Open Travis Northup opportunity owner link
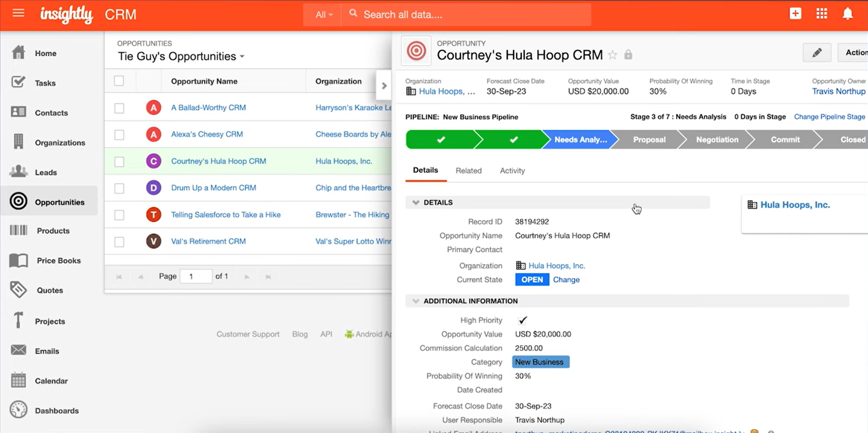Image resolution: width=868 pixels, height=433 pixels. pyautogui.click(x=839, y=91)
